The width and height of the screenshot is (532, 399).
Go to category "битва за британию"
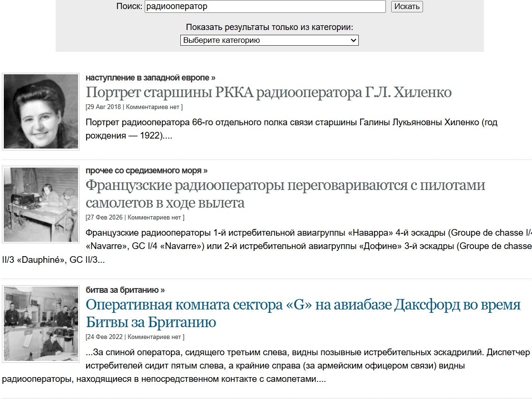pyautogui.click(x=125, y=290)
